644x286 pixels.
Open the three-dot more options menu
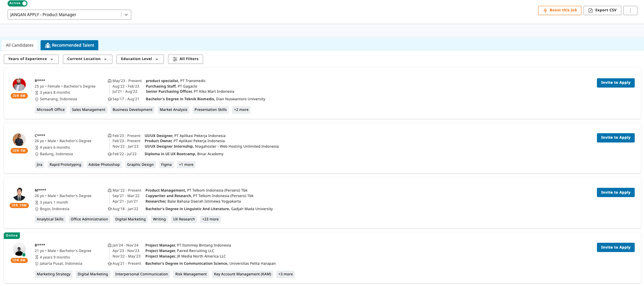click(630, 10)
